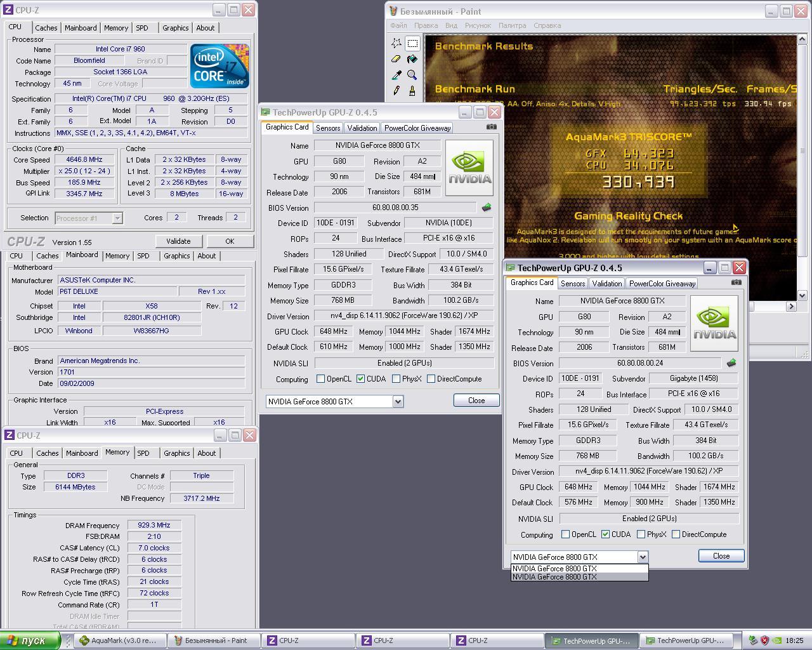Viewport: 812px width, 650px height.
Task: Click driver version field in rear GPU-Z window
Action: coord(404,315)
